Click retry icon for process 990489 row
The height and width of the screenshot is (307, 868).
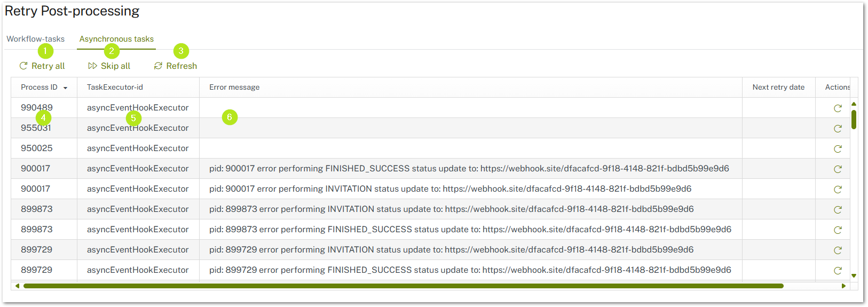[838, 108]
